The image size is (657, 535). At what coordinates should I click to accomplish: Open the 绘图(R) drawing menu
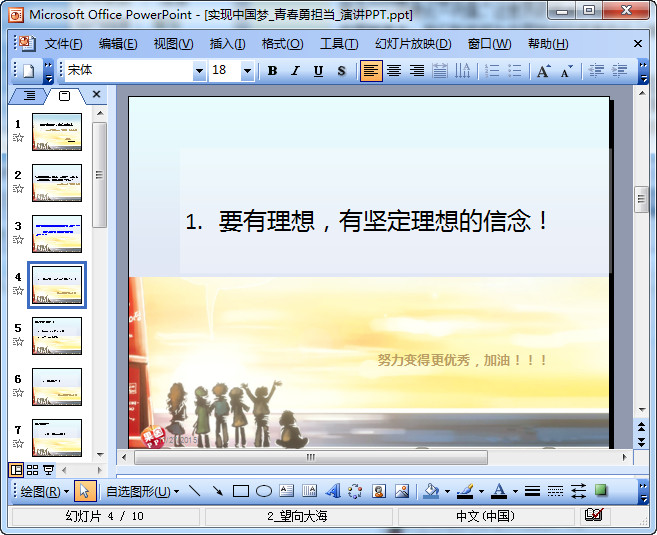click(44, 491)
